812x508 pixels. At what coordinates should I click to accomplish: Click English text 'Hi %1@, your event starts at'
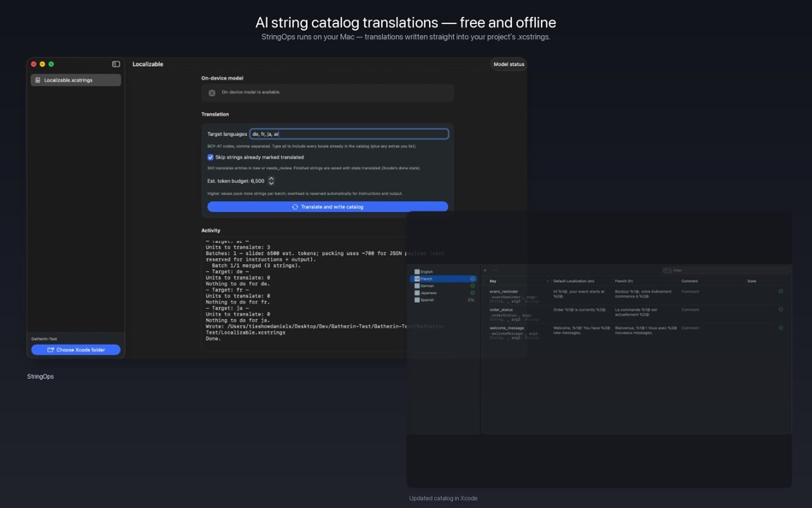579,292
